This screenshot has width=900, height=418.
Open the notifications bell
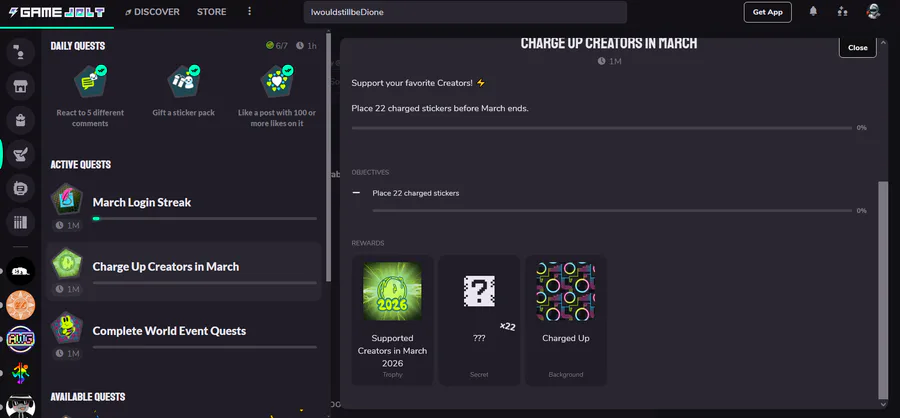[x=813, y=11]
